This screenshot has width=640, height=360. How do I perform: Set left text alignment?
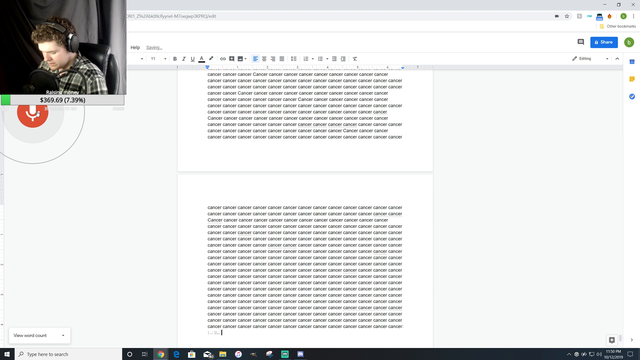[x=256, y=59]
